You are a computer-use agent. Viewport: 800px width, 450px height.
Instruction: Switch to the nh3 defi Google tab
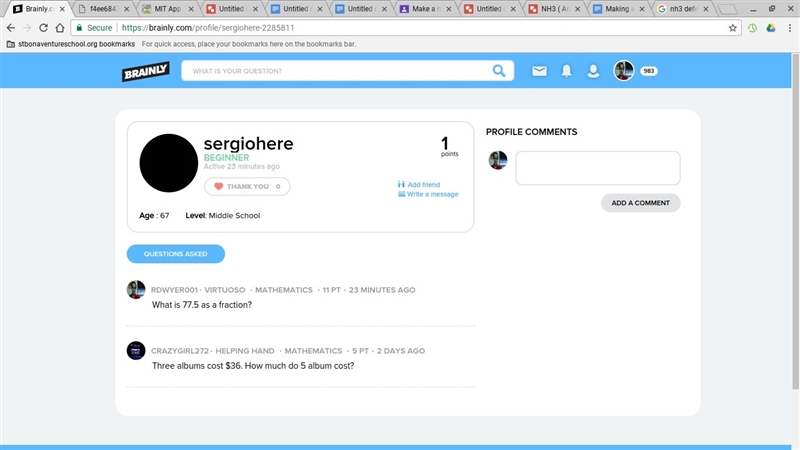click(684, 9)
